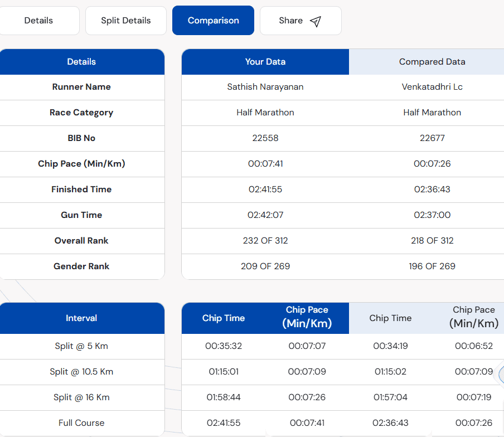
Task: Click the Gender Rank label
Action: (x=81, y=266)
